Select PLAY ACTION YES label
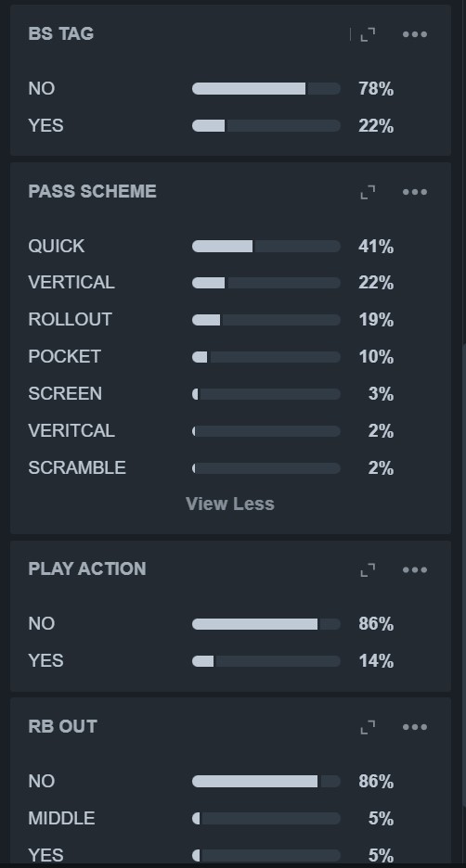The image size is (466, 868). 46,661
